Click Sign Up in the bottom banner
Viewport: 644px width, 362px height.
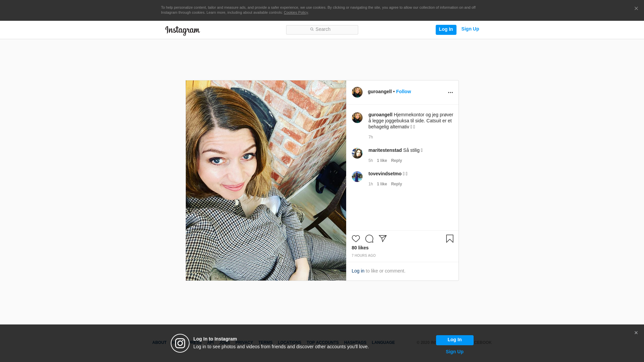454,352
